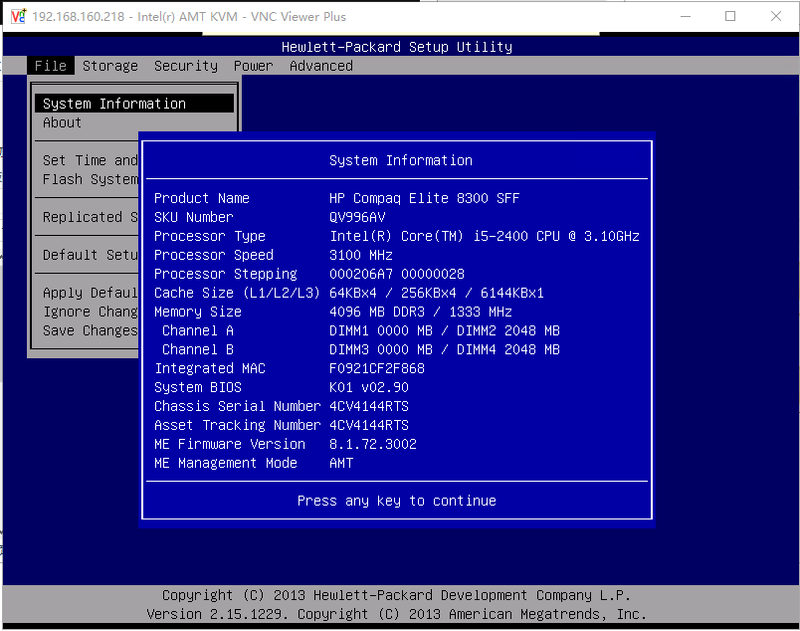Click the VNC Viewer title bar icon
The height and width of the screenshot is (631, 800).
tap(17, 16)
